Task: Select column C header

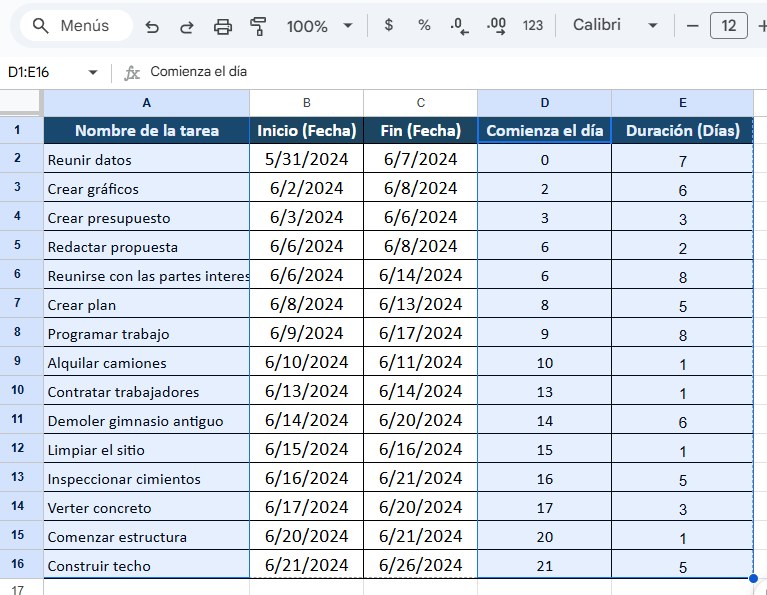Action: tap(420, 103)
